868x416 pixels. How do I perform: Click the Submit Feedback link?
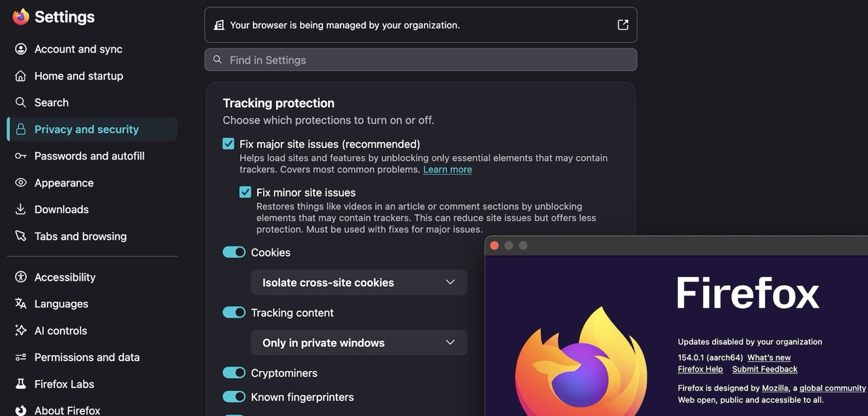point(765,369)
